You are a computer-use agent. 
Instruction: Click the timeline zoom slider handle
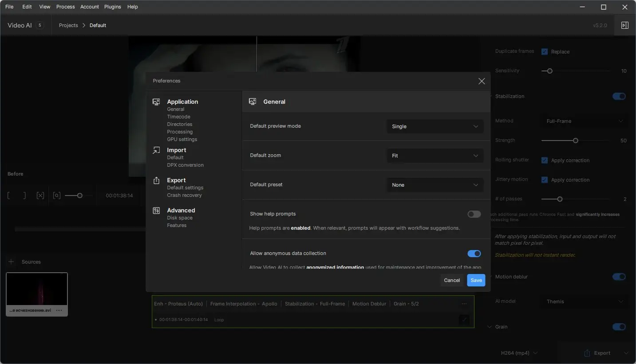pyautogui.click(x=80, y=196)
